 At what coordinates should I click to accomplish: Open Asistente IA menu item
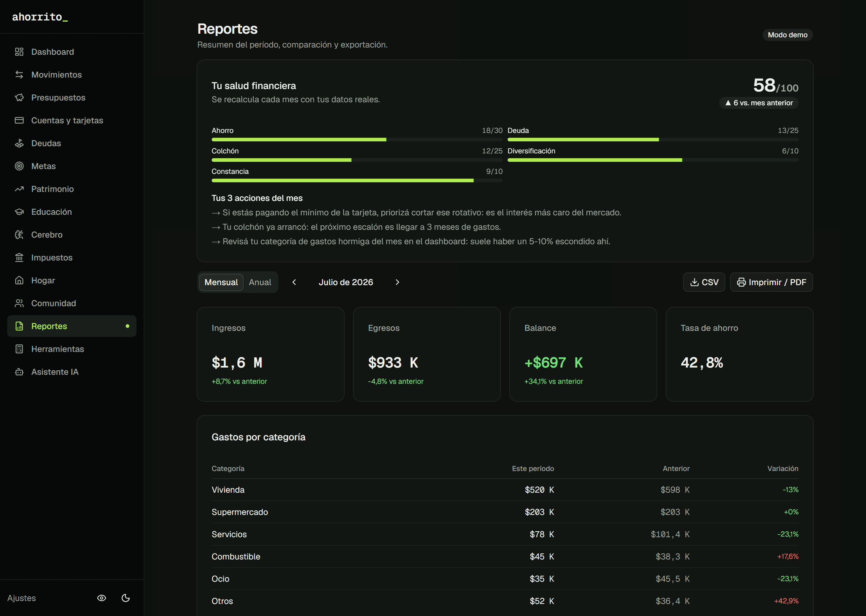pos(72,372)
